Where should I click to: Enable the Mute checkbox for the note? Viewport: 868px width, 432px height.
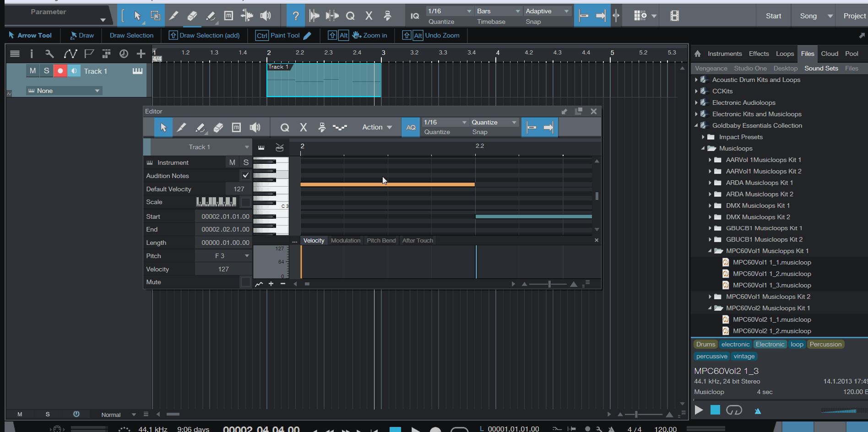click(246, 282)
